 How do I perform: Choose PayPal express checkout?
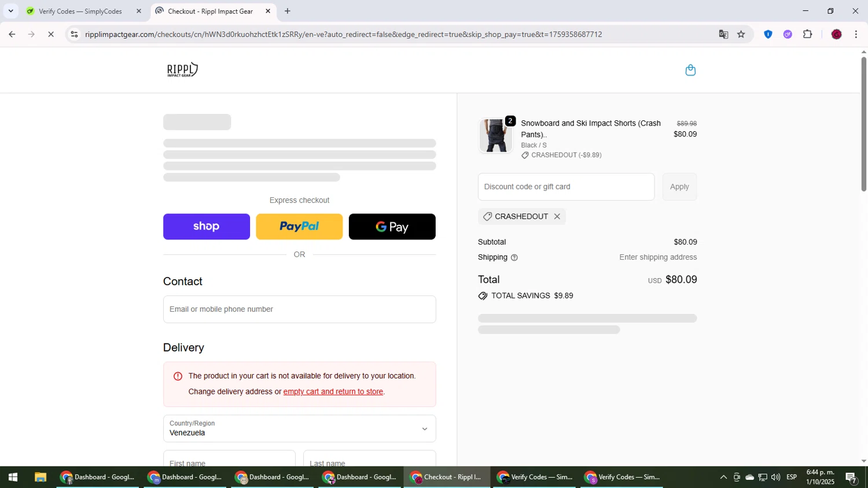click(299, 227)
